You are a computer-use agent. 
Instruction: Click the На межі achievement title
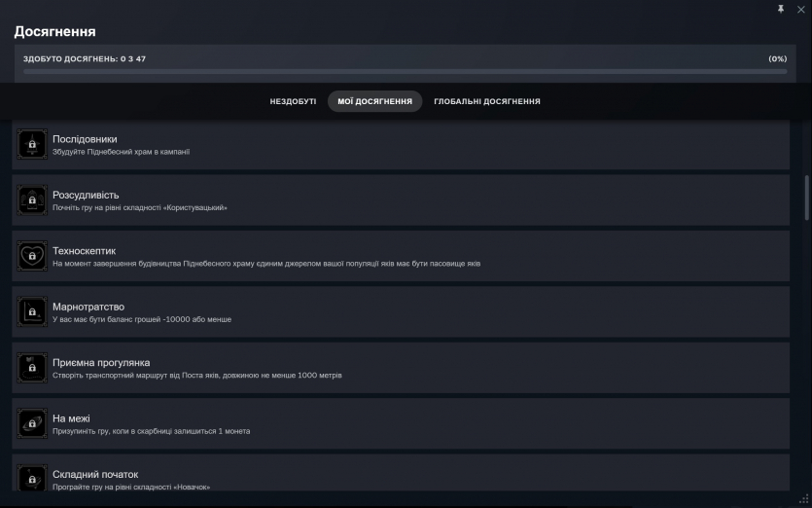[71, 418]
